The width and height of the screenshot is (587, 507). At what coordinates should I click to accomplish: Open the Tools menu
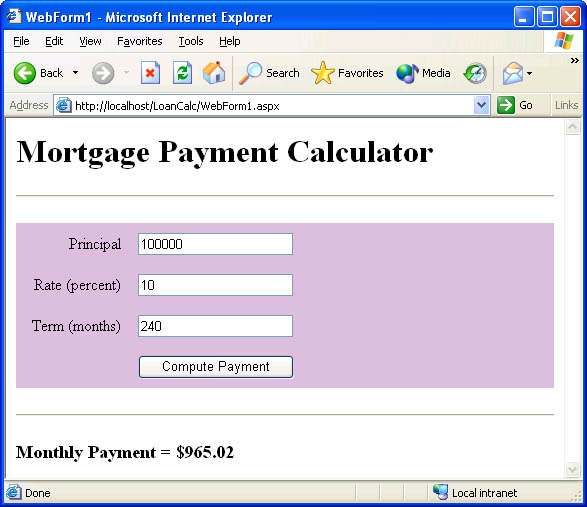pos(191,41)
